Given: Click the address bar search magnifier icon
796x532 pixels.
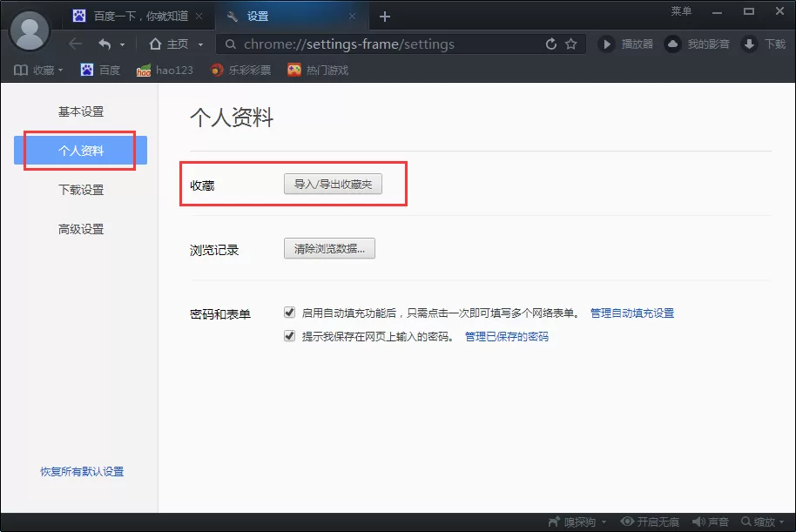Looking at the screenshot, I should (231, 44).
